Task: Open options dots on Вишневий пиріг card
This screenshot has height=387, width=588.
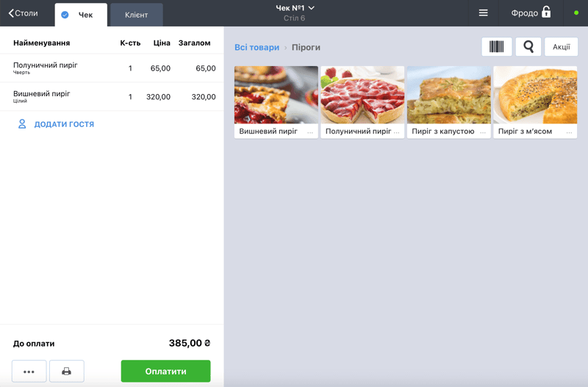Action: [310, 132]
